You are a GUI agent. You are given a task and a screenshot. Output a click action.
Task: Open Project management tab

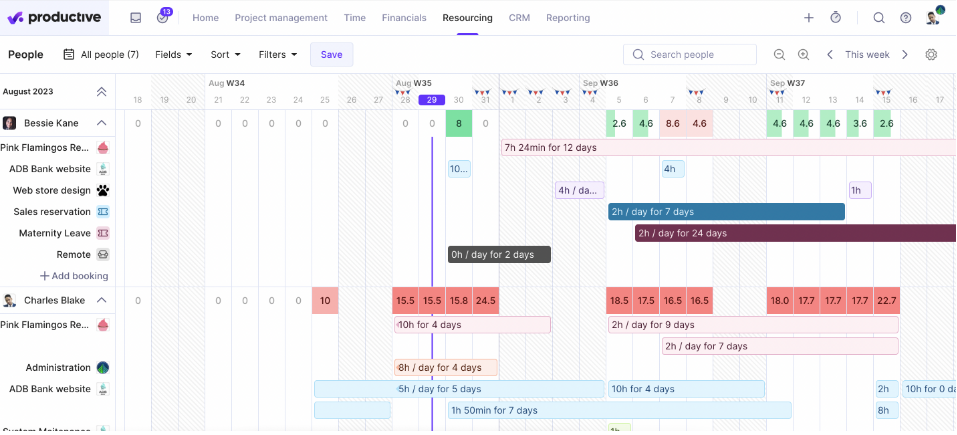click(281, 18)
